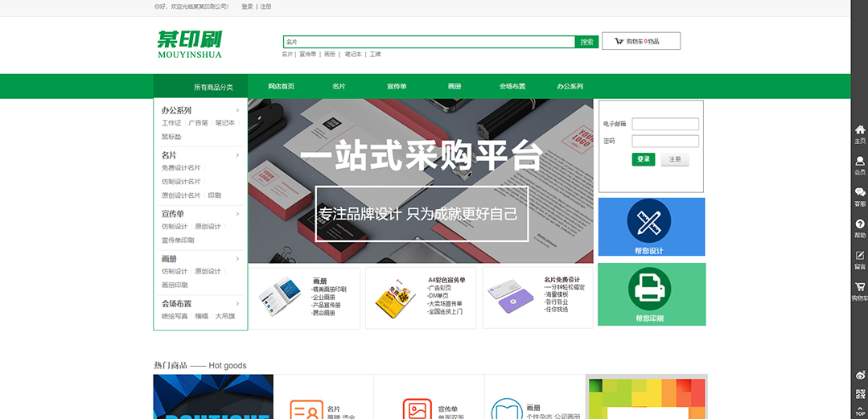Expand the 会场布置 category chevron

237,303
